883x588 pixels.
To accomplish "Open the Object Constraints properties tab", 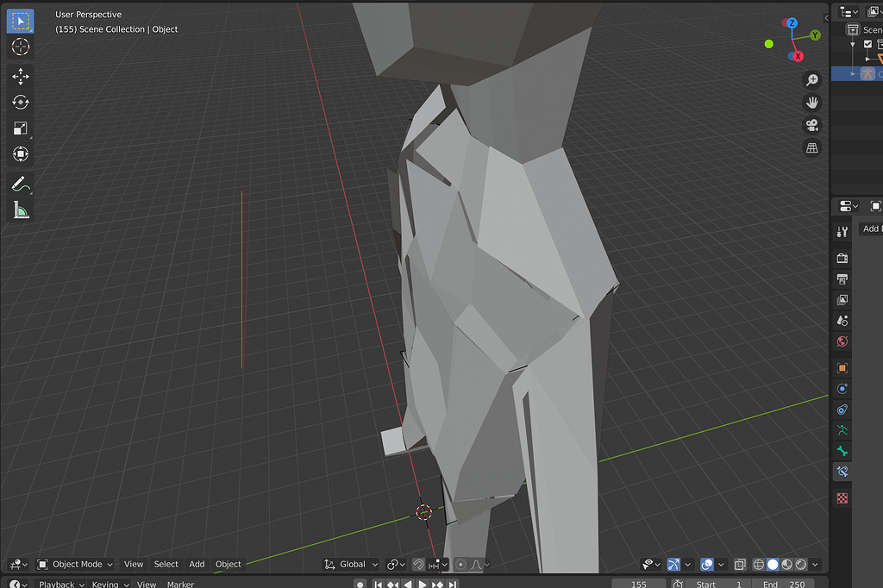I will (842, 410).
